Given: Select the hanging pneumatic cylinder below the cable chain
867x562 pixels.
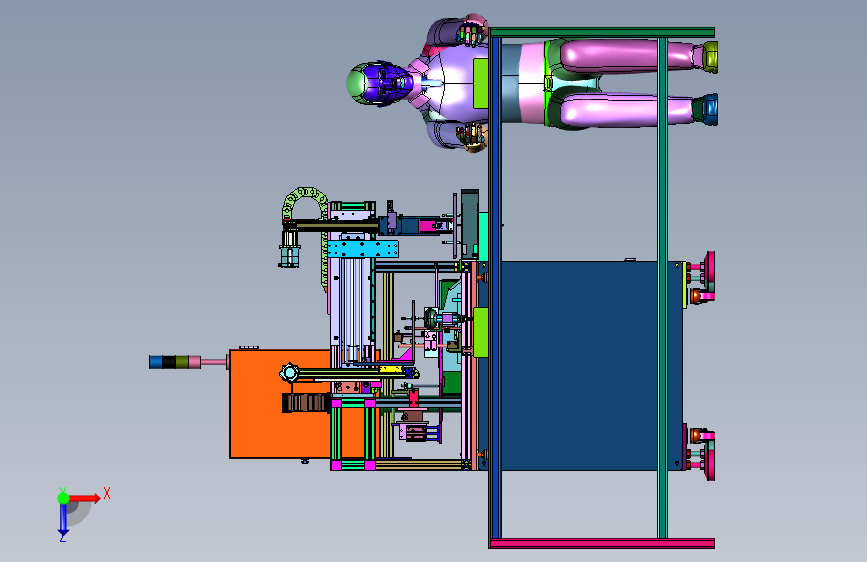Looking at the screenshot, I should pyautogui.click(x=289, y=250).
